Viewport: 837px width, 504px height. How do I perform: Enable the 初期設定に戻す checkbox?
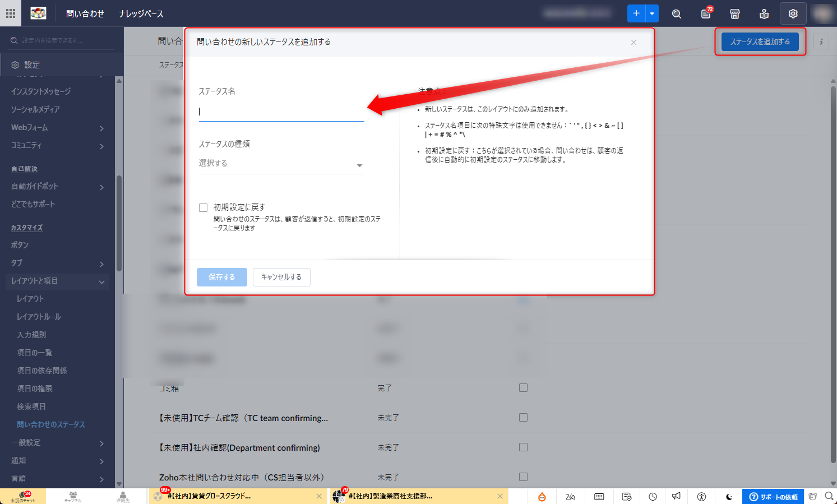pos(204,208)
